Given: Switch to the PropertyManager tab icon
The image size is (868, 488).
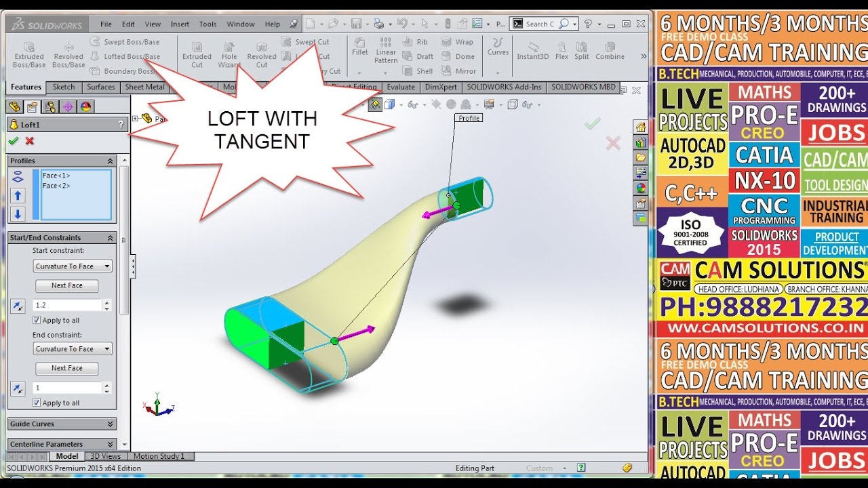Looking at the screenshot, I should click(32, 106).
